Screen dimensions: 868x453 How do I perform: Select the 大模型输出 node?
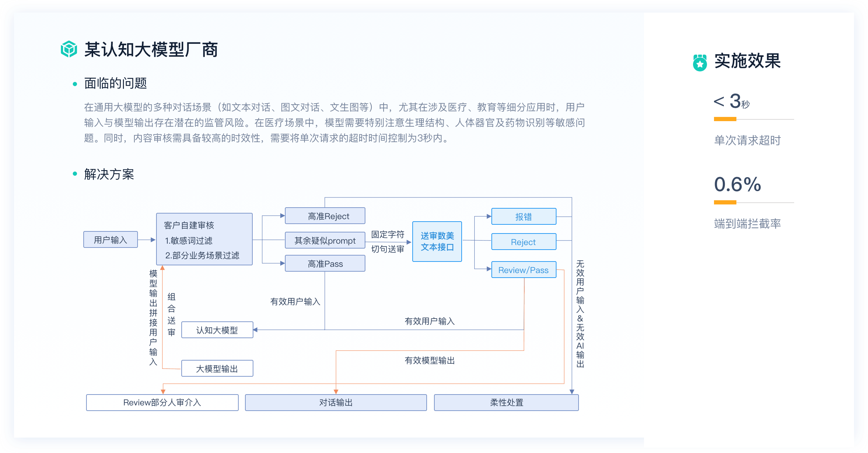217,369
